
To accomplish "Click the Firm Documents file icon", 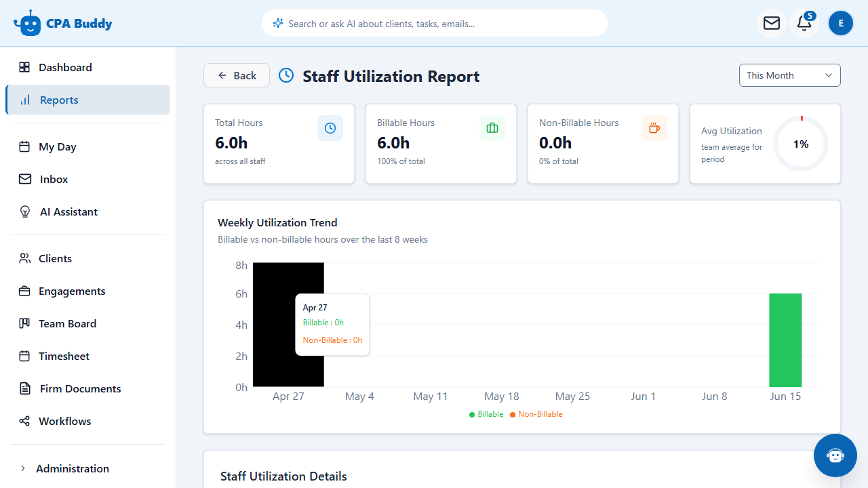I will click(x=25, y=388).
